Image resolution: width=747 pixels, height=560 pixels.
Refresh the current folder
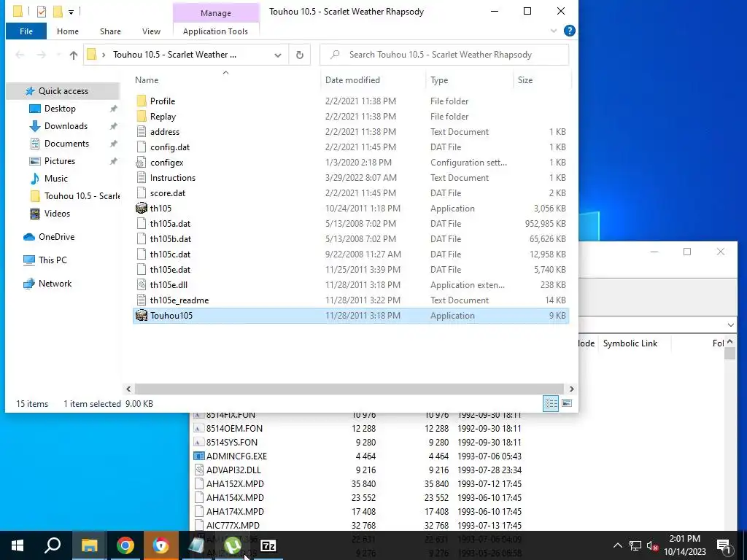click(x=300, y=55)
